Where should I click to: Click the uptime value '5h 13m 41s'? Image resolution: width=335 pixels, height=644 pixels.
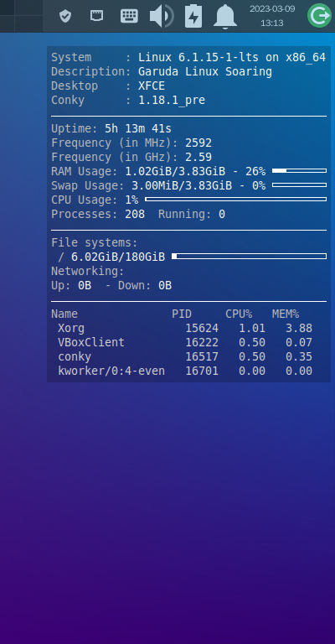tap(138, 129)
